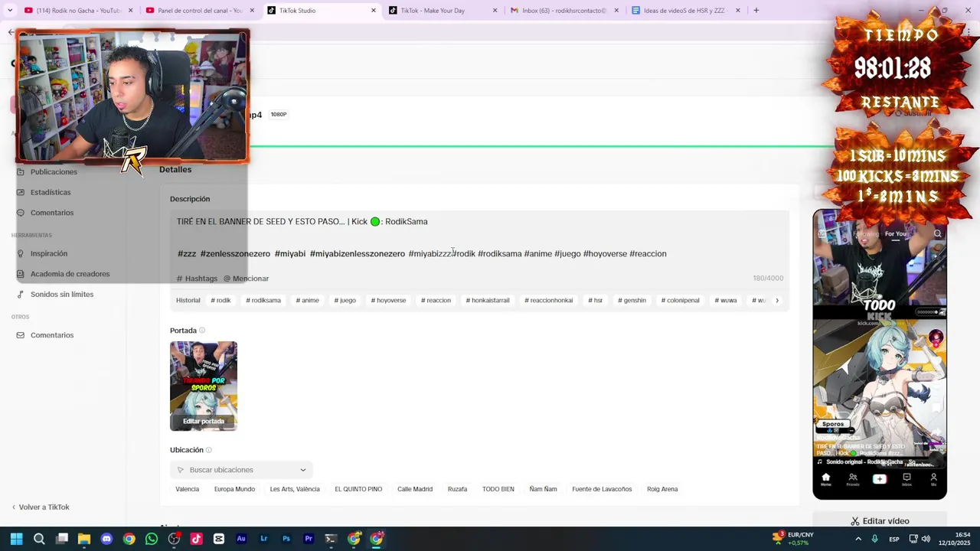Add the # reaccion suggested hashtag
Viewport: 980px width, 551px height.
click(x=436, y=301)
